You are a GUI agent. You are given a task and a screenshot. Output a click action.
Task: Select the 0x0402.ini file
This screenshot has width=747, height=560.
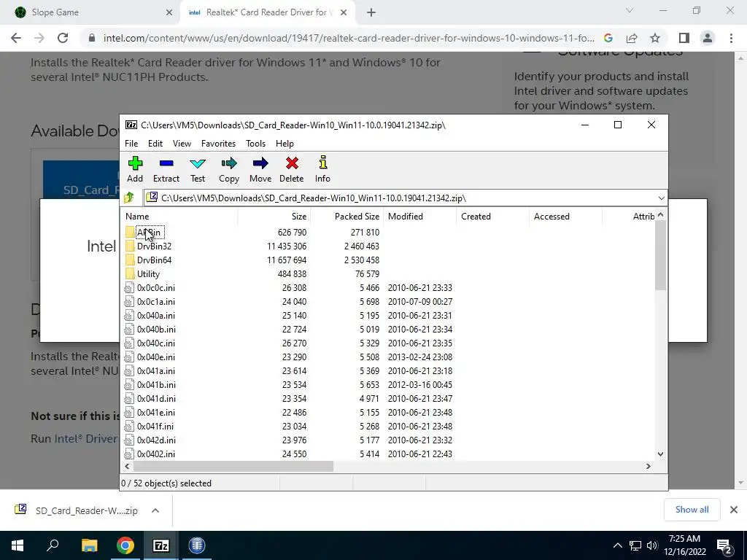tap(156, 454)
